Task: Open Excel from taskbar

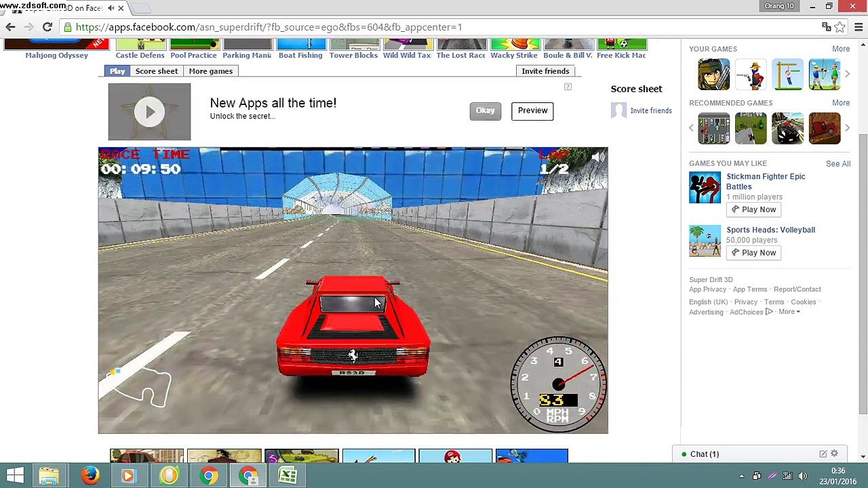Action: [x=288, y=475]
